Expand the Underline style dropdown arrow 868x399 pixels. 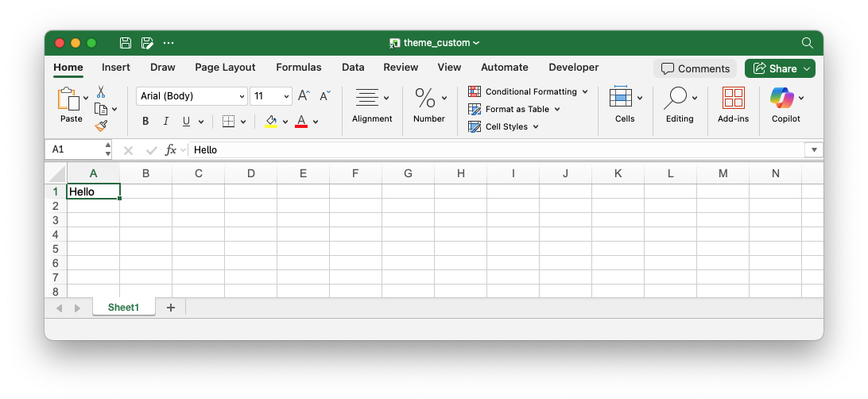(x=201, y=122)
